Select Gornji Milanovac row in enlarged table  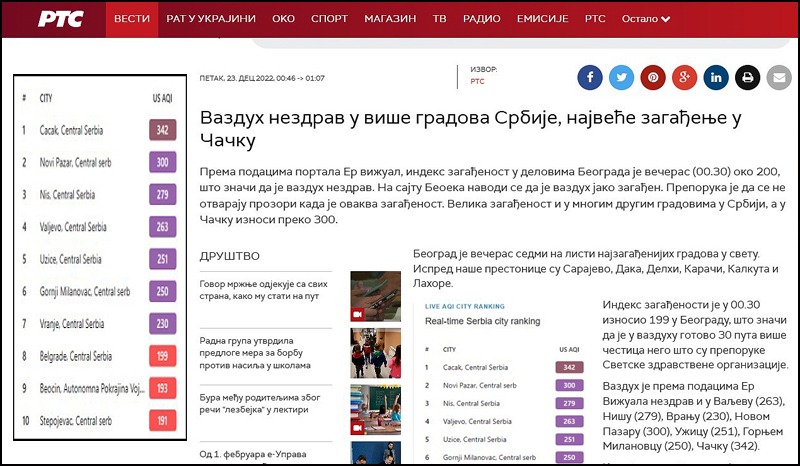pyautogui.click(x=99, y=291)
